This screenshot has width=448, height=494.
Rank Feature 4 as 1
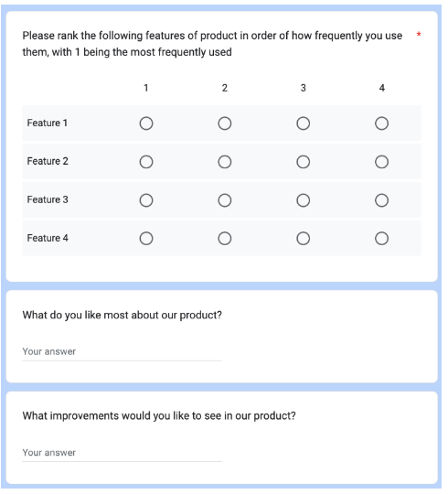(147, 240)
